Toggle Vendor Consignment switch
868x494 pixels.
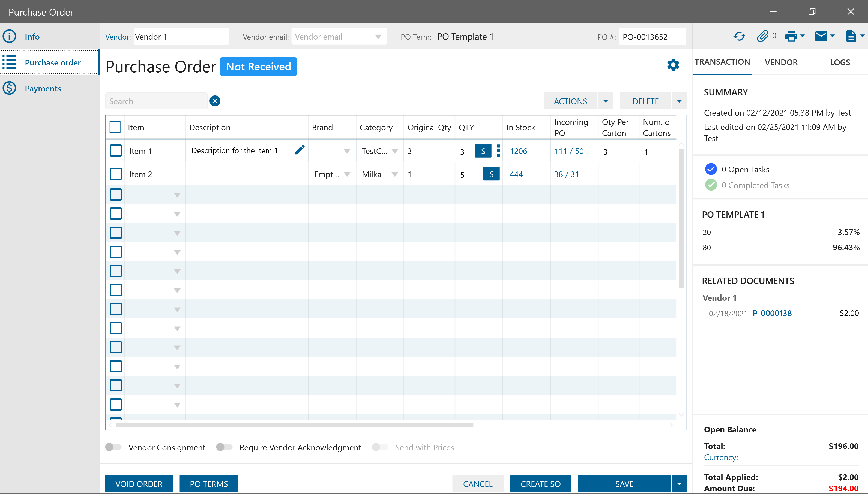point(113,447)
